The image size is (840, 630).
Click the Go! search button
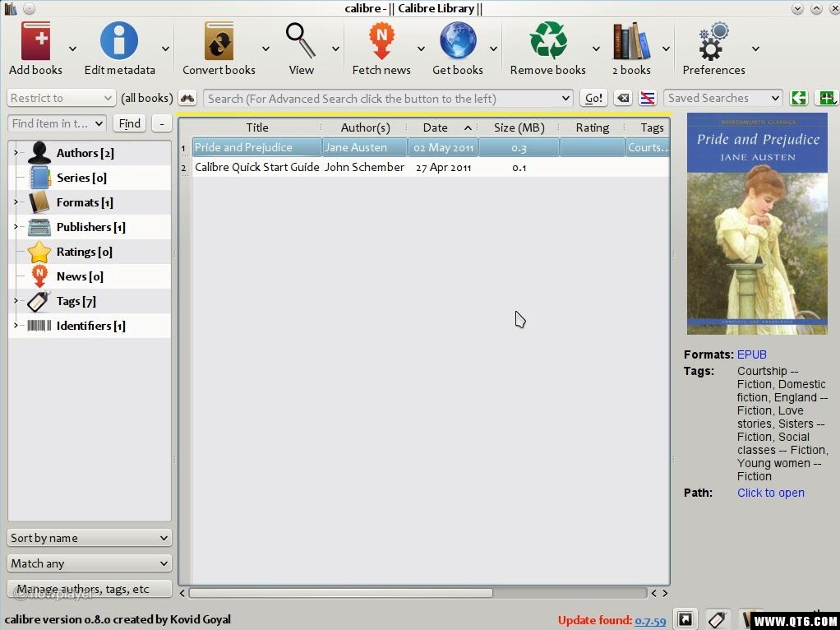(593, 98)
